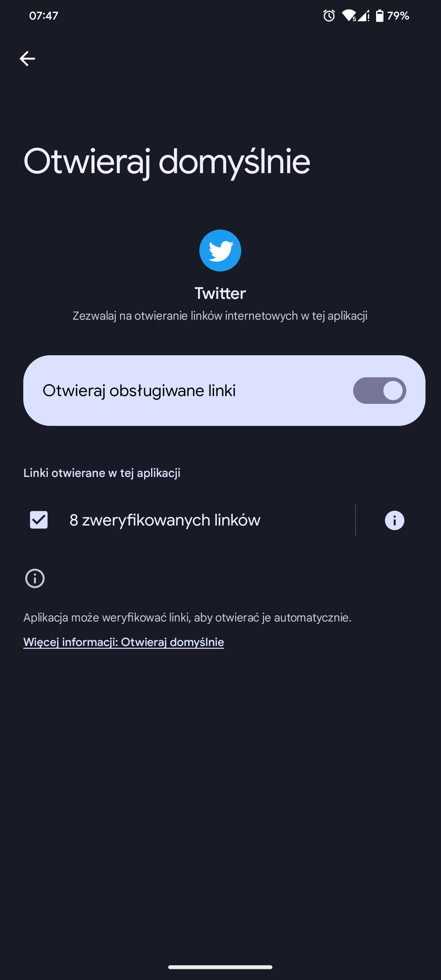
Task: Open link Więcej informacji: Otwieraj domyślnie
Action: pyautogui.click(x=124, y=642)
